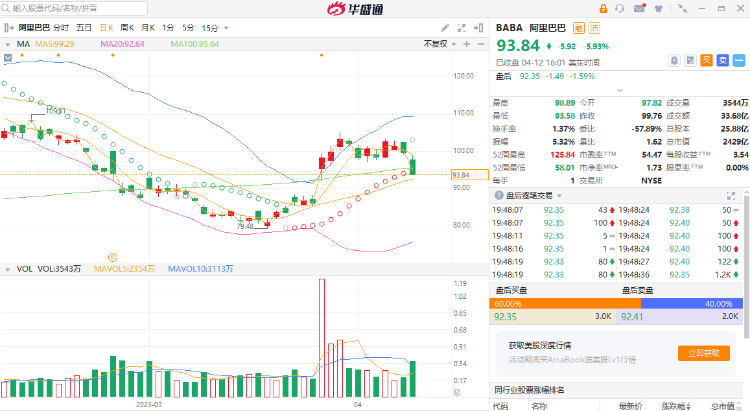Open the skin theme shirt icon

659,9
